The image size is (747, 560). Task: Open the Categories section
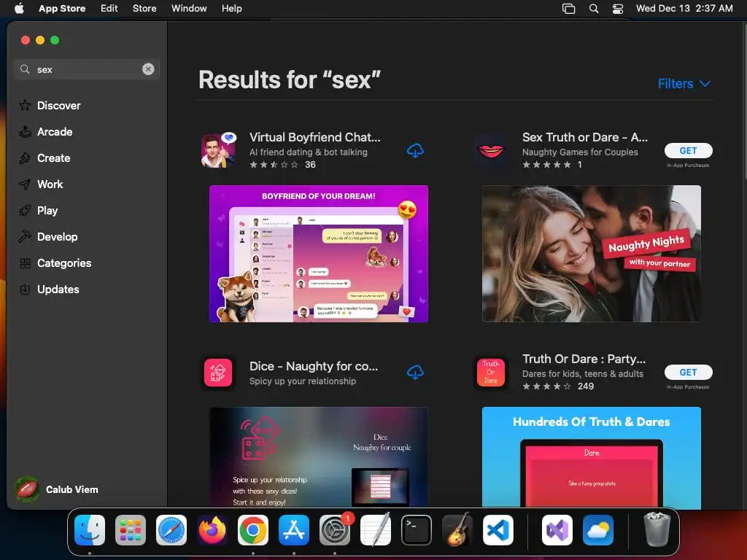pyautogui.click(x=64, y=262)
